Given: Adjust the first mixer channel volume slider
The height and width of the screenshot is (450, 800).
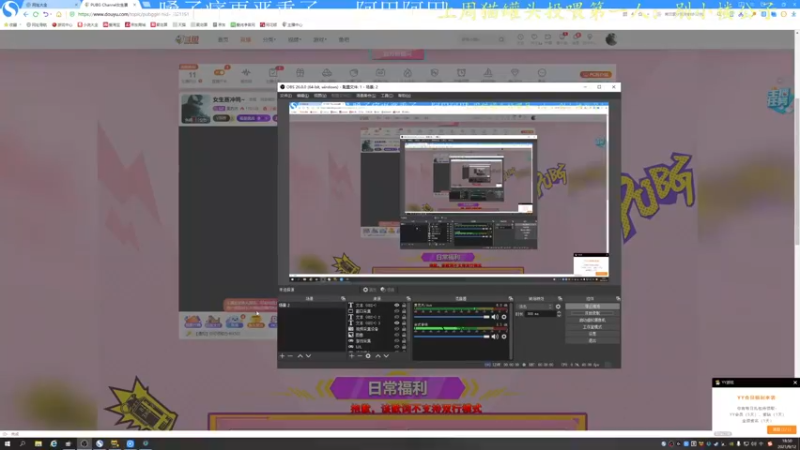Looking at the screenshot, I should [452, 317].
